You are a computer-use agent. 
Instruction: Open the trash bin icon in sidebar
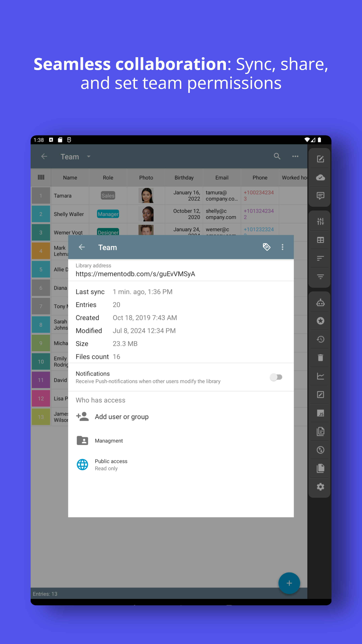click(x=320, y=358)
